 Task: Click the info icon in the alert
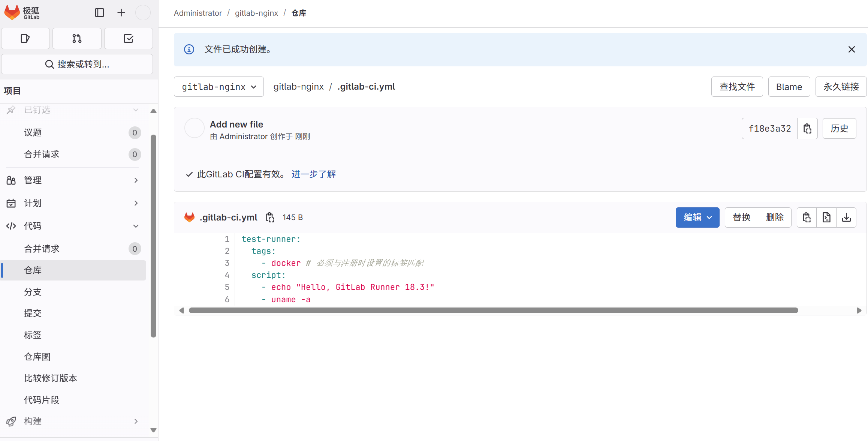click(x=189, y=49)
